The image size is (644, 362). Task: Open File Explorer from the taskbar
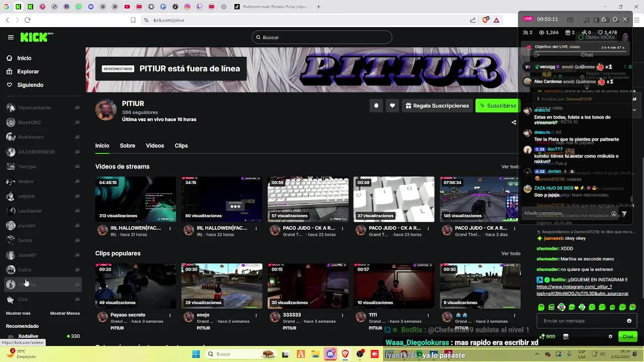coord(315,354)
